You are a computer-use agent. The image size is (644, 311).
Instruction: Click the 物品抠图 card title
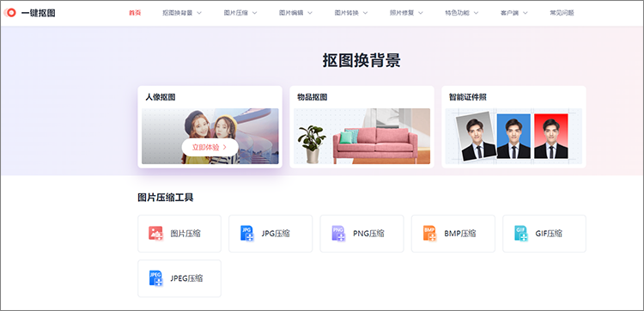(x=313, y=97)
